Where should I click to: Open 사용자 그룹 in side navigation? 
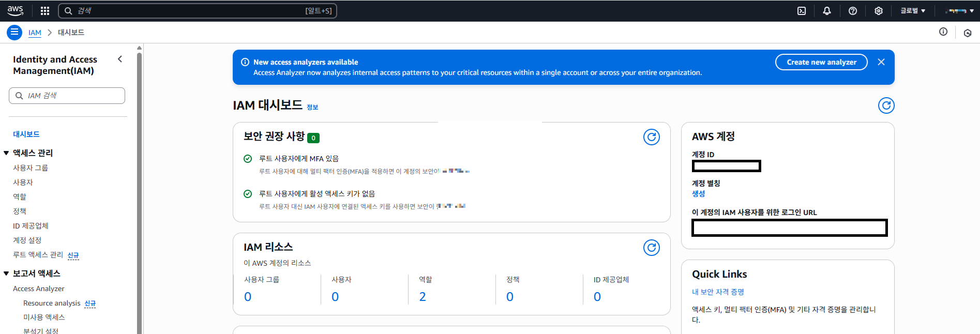pyautogui.click(x=31, y=168)
